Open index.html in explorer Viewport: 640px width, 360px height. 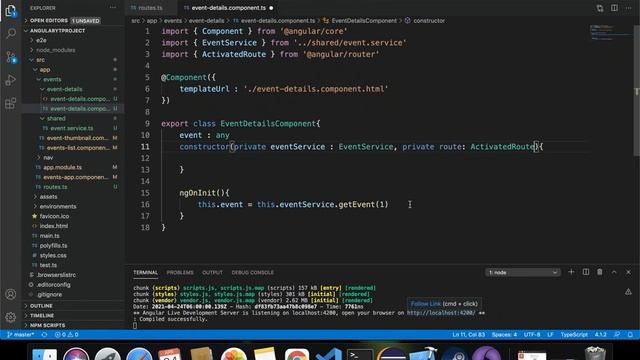73,226
